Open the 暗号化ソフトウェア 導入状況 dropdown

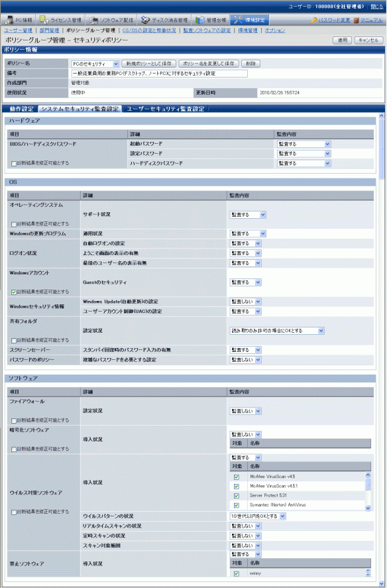coord(245,435)
